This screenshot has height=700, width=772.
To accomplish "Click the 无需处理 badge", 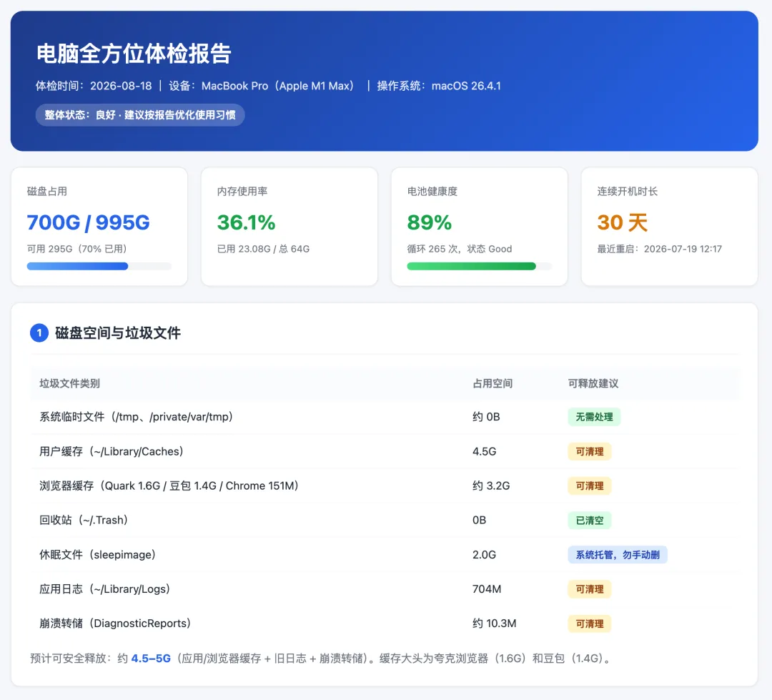I will click(594, 417).
